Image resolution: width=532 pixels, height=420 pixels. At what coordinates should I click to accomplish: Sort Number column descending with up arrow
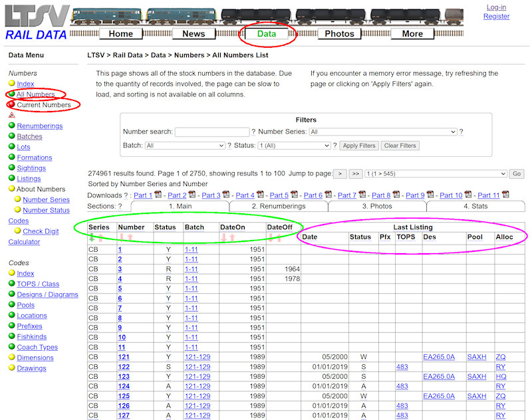point(131,237)
